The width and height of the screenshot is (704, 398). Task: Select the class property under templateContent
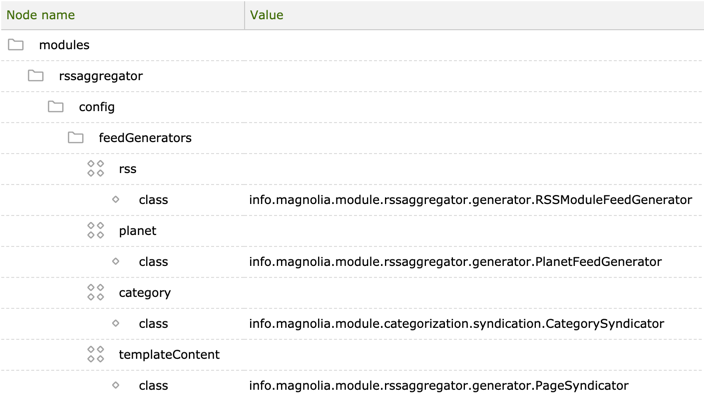[153, 386]
